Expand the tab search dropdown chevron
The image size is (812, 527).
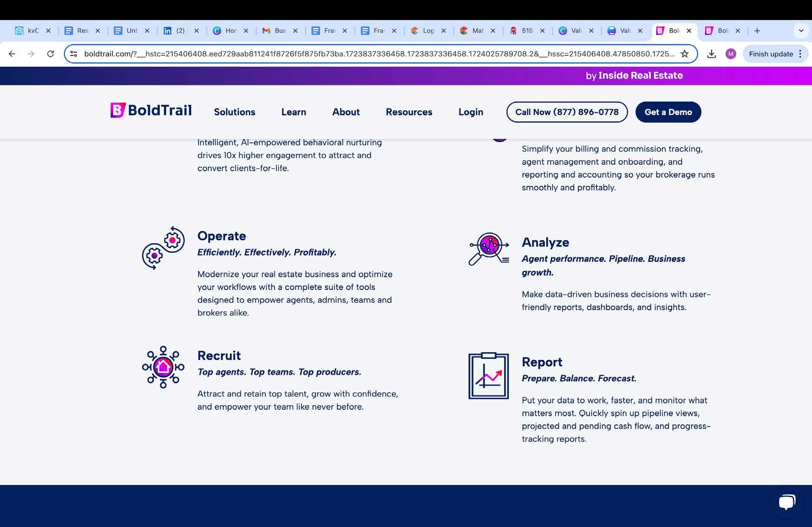(801, 31)
